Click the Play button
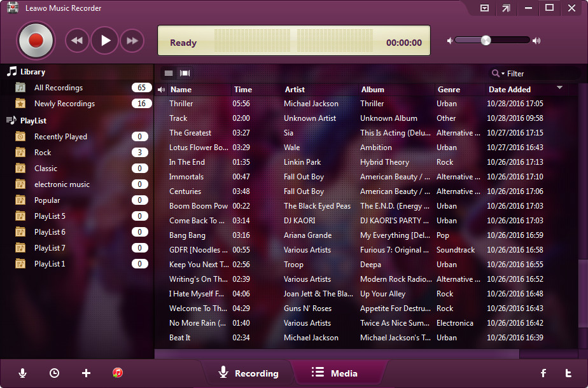 click(105, 41)
